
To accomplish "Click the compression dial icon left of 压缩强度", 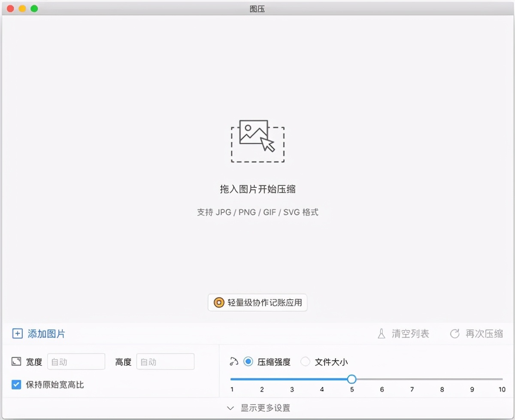I will click(234, 362).
